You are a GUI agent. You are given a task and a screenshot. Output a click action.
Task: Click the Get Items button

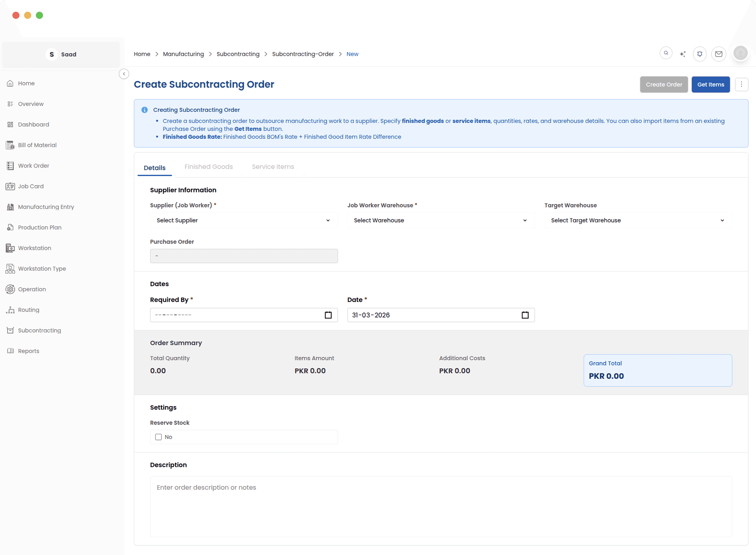[x=711, y=84]
